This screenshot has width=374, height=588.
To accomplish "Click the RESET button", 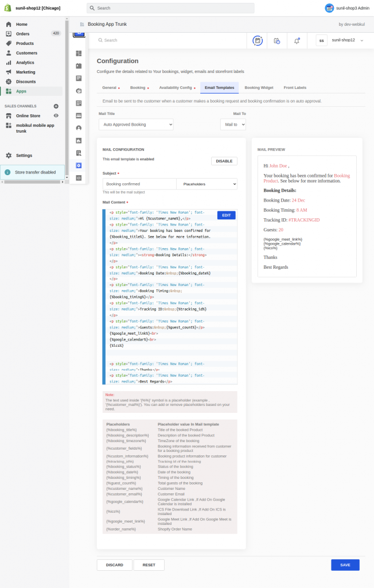I will pyautogui.click(x=149, y=565).
